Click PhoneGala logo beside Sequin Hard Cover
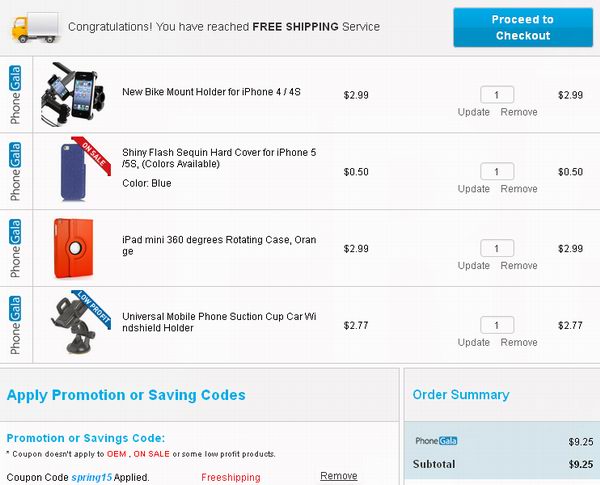The width and height of the screenshot is (600, 485). click(15, 171)
